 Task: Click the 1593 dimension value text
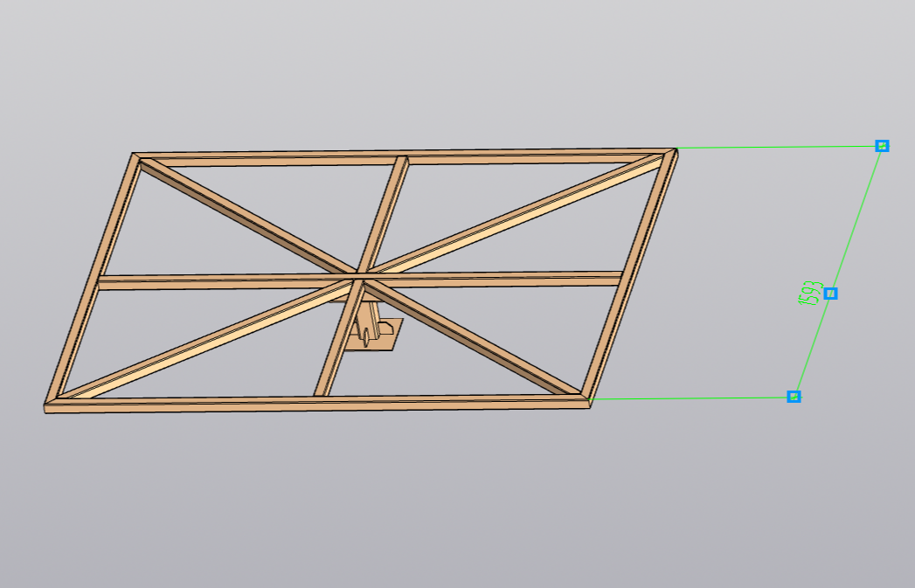point(809,293)
